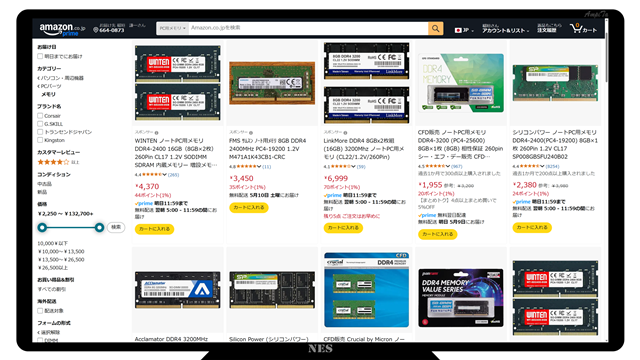Click the Amazon.co.jp search input field

308,28
